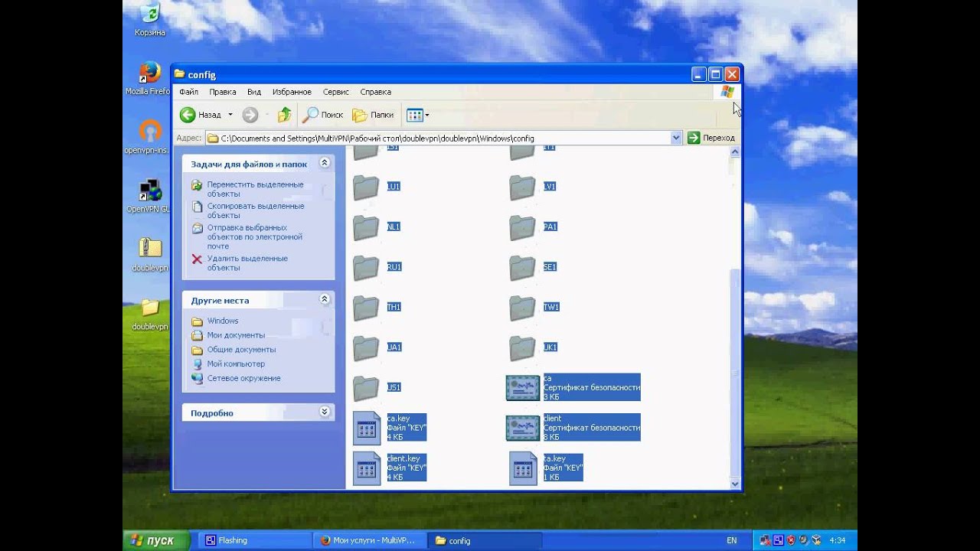This screenshot has height=551, width=980.
Task: Switch to Мои услуги Firefox taskbar window
Action: pos(370,540)
